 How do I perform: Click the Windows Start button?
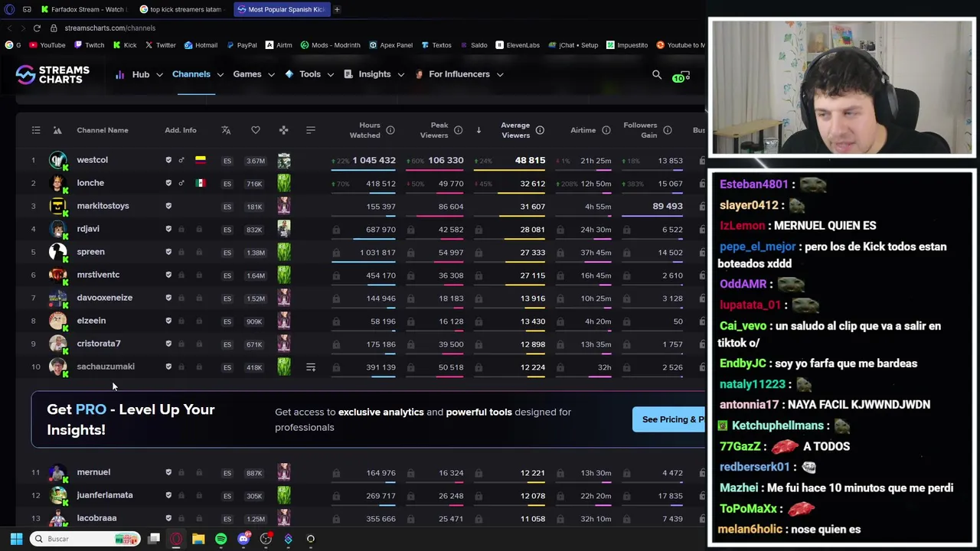16,539
